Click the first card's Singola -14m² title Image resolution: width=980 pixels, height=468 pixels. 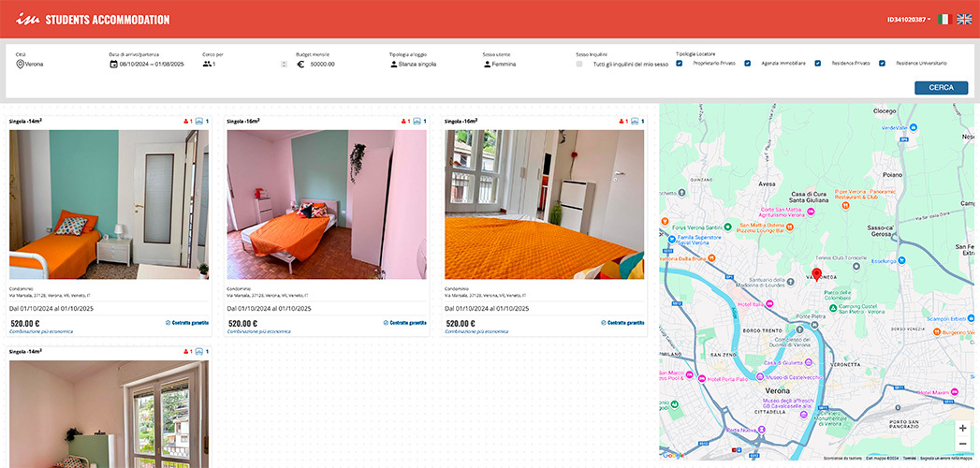25,121
